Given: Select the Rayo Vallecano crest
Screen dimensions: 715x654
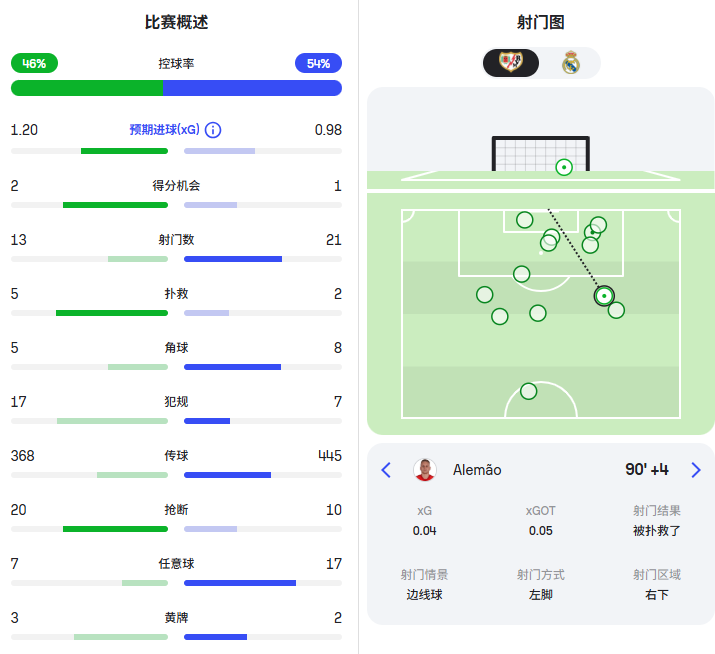Looking at the screenshot, I should tap(512, 63).
